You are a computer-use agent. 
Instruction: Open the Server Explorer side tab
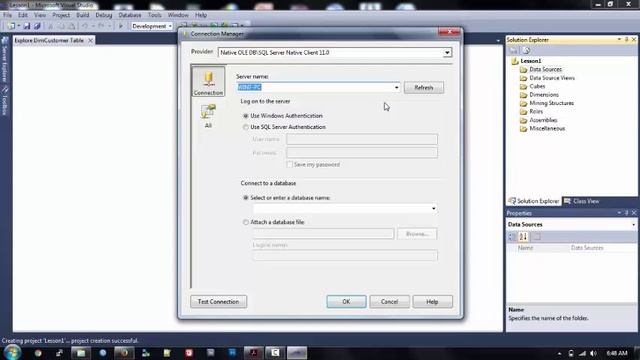[4, 60]
